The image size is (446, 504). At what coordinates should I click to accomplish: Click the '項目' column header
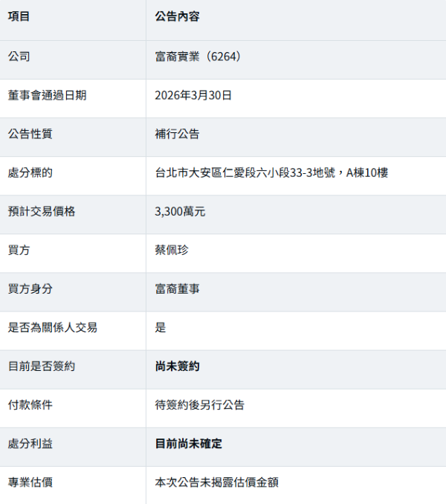19,16
